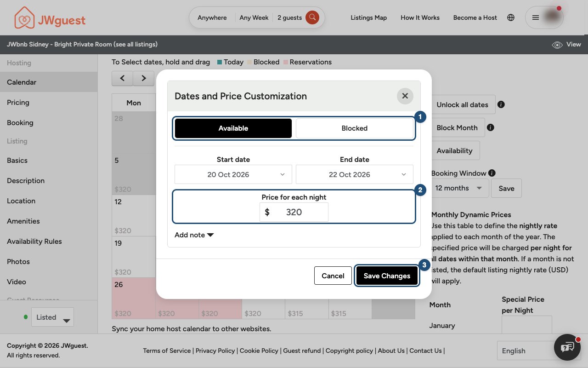The width and height of the screenshot is (588, 368).
Task: Close the Dates and Price Customization dialog
Action: pos(405,96)
